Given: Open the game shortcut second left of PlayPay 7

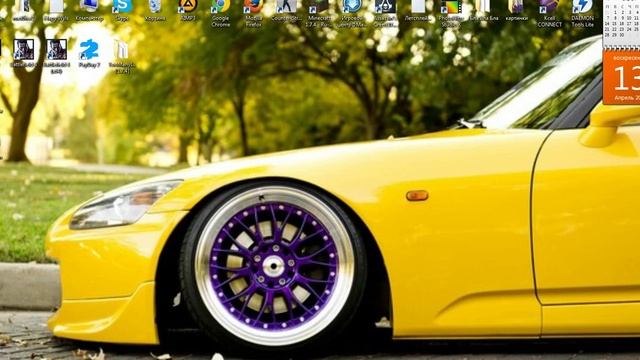Looking at the screenshot, I should [23, 53].
